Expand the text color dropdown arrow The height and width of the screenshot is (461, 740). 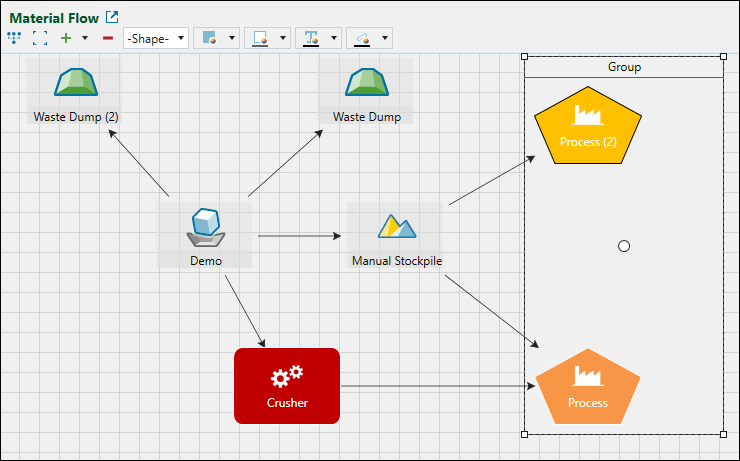334,38
